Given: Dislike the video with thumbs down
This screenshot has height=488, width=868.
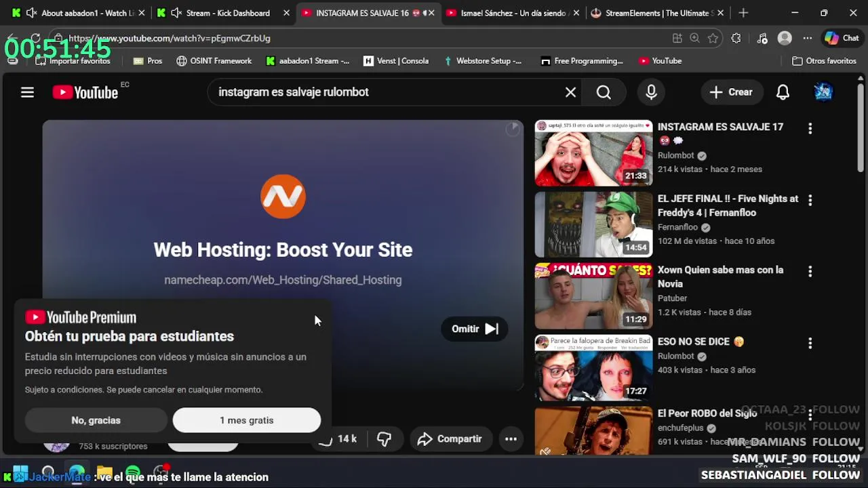Looking at the screenshot, I should coord(384,439).
